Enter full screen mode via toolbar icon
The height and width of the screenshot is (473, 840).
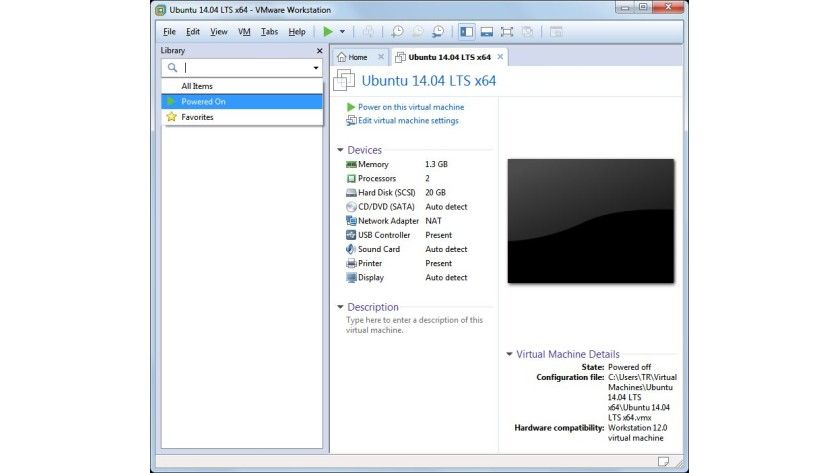tap(507, 32)
